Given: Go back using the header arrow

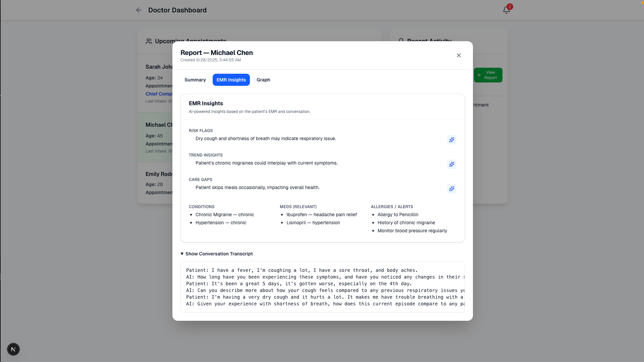Looking at the screenshot, I should pos(139,10).
